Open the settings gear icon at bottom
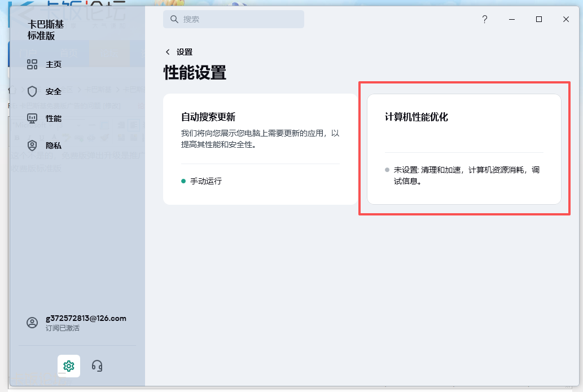 tap(68, 365)
